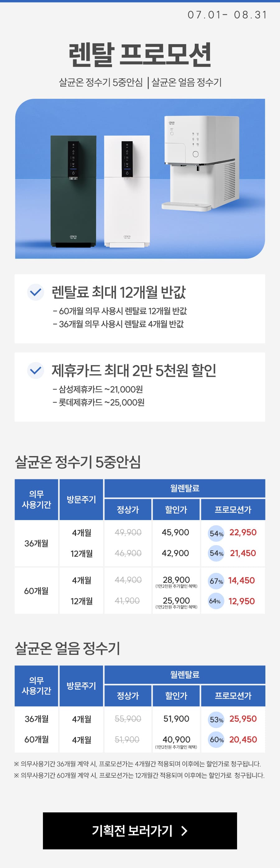This screenshot has height=868, width=280.
Task: Click the 렌탈 프로모션 main title
Action: point(140,55)
